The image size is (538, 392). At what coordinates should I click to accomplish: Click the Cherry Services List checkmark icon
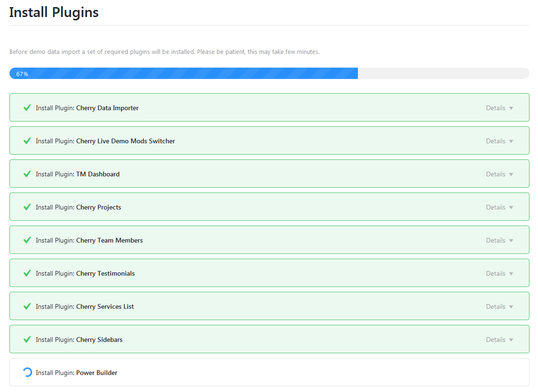coord(27,306)
